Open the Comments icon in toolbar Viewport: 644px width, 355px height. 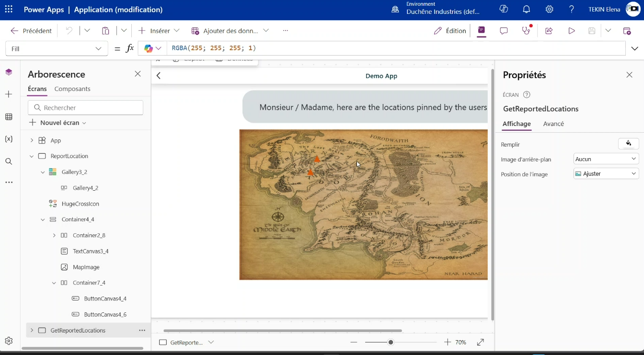coord(504,31)
